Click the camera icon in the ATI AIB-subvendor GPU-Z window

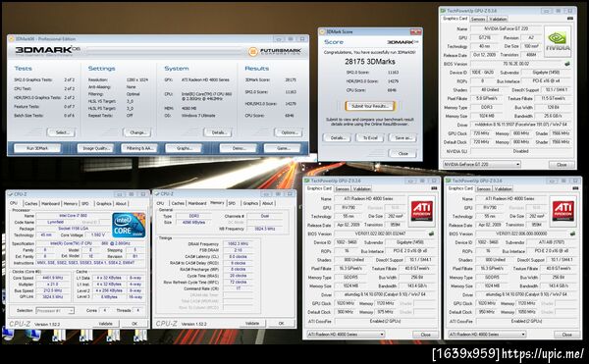tap(576, 188)
